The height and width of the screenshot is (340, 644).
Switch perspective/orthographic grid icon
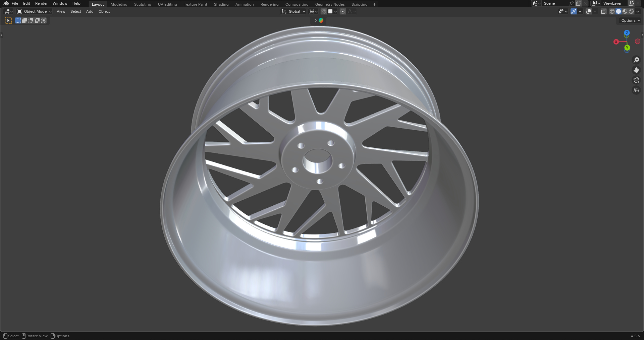(x=636, y=90)
